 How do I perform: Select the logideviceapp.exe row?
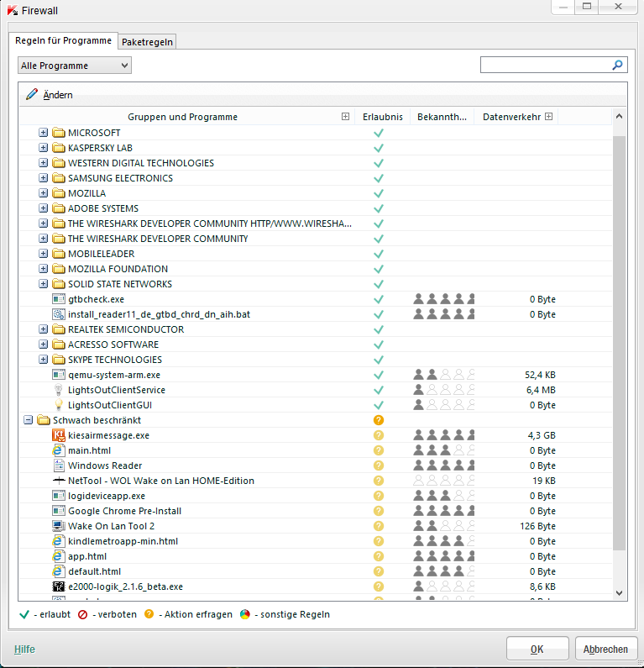coord(316,496)
